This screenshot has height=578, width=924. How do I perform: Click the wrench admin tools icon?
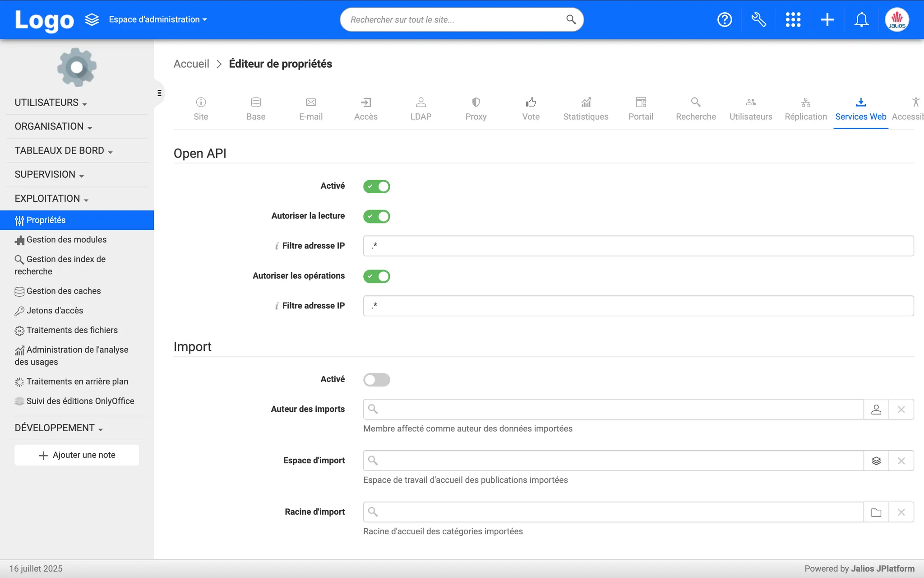759,19
